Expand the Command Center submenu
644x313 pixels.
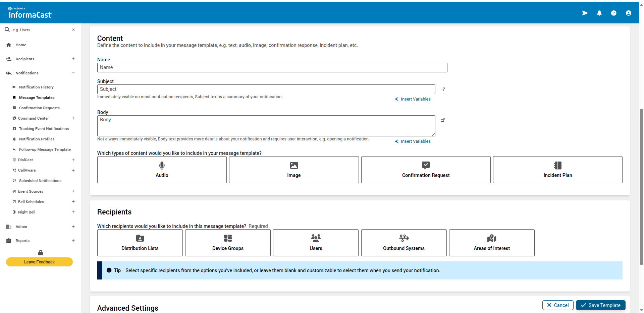click(73, 118)
